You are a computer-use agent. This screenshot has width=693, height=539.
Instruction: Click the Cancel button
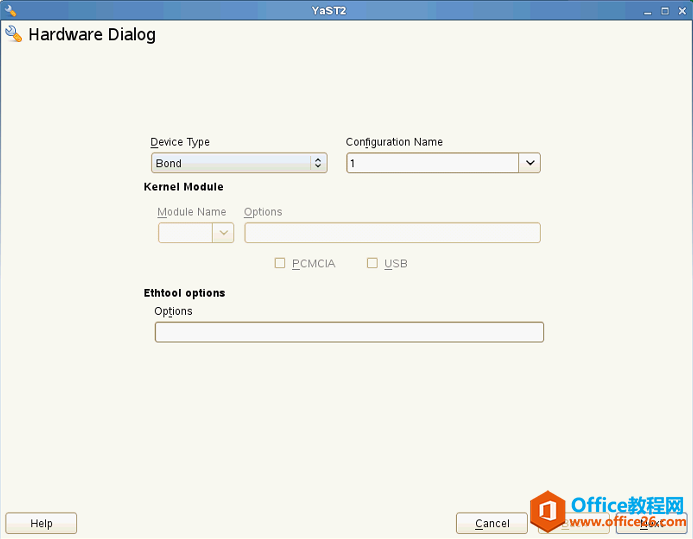point(492,523)
